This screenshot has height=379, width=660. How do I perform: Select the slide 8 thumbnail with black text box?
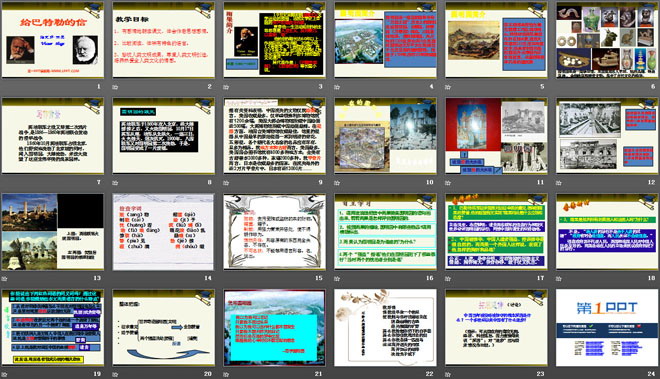164,136
